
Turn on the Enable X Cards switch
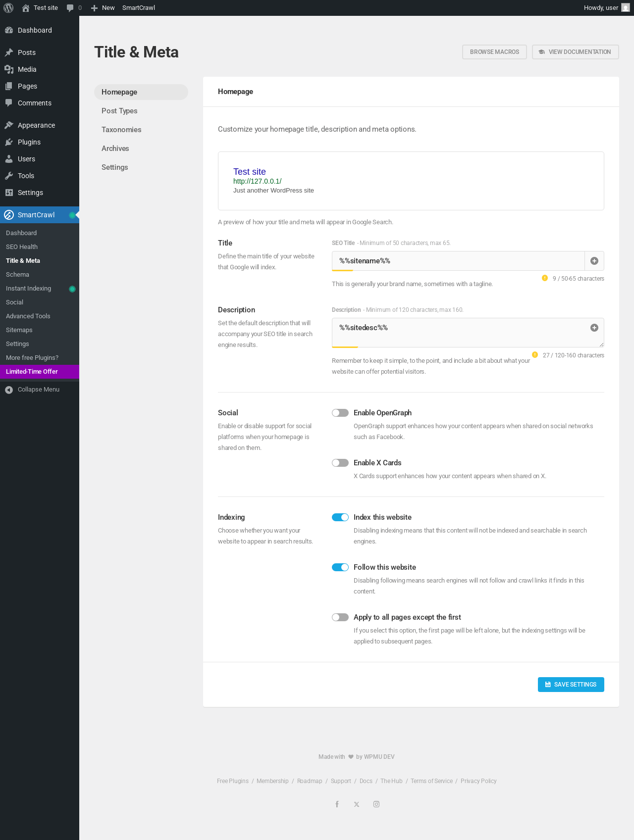coord(340,463)
